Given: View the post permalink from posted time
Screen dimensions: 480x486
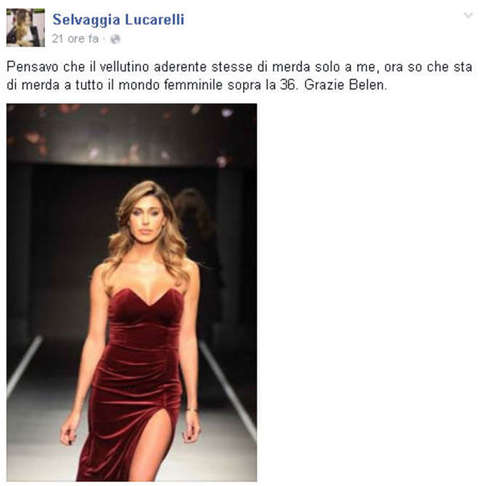Looking at the screenshot, I should [75, 39].
